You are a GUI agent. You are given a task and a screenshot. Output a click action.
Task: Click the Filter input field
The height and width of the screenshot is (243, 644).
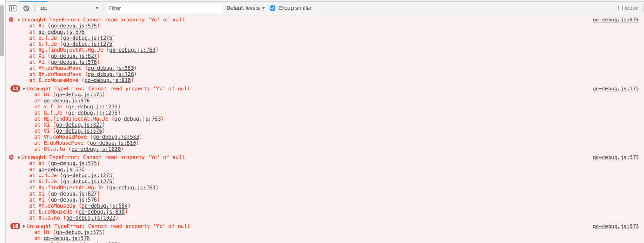pos(164,8)
